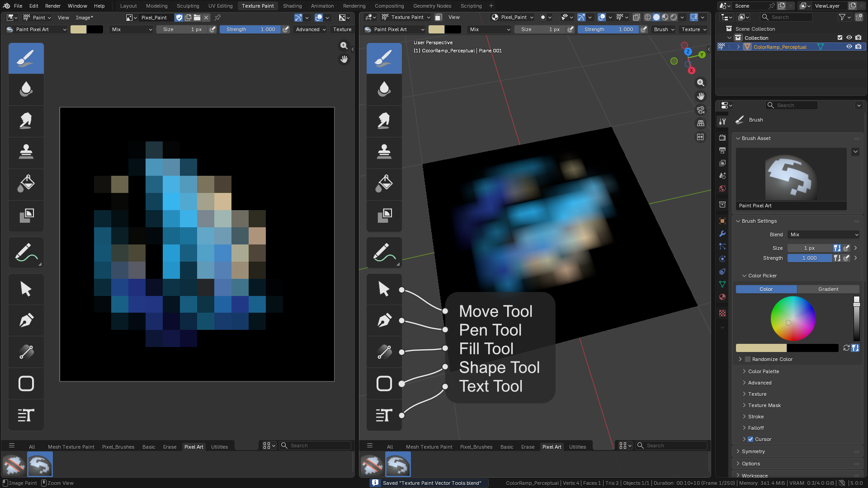Switch to orthographic grid view icon
Viewport: 868px width, 488px height.
tap(700, 123)
